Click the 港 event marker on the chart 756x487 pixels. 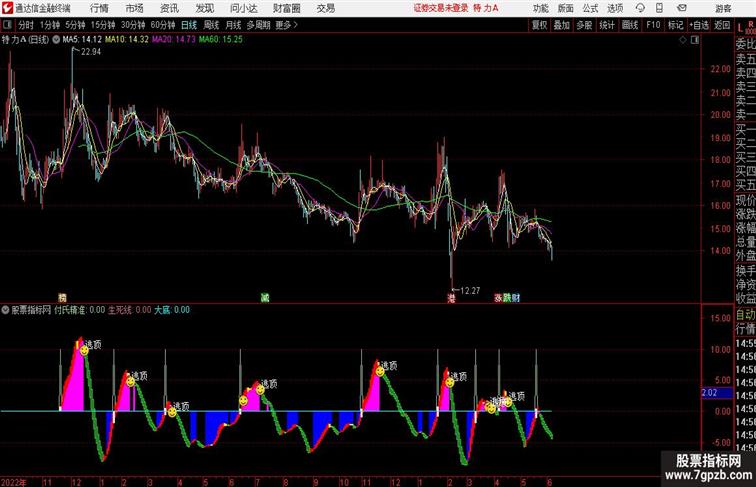[x=451, y=298]
